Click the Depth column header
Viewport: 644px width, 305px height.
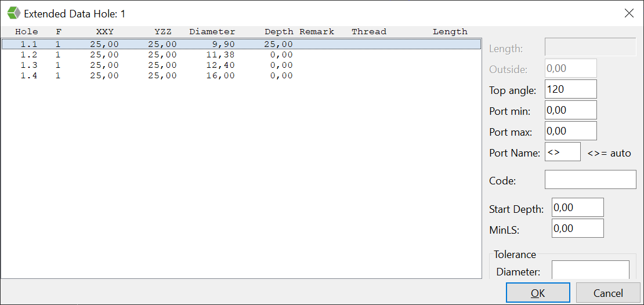click(x=279, y=32)
